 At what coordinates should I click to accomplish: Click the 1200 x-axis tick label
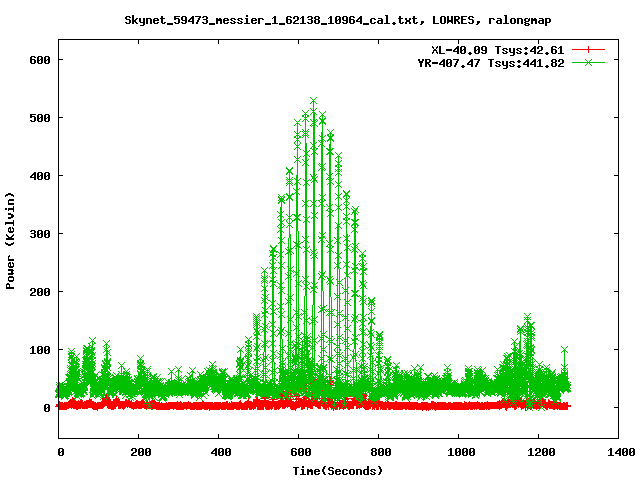pyautogui.click(x=541, y=452)
